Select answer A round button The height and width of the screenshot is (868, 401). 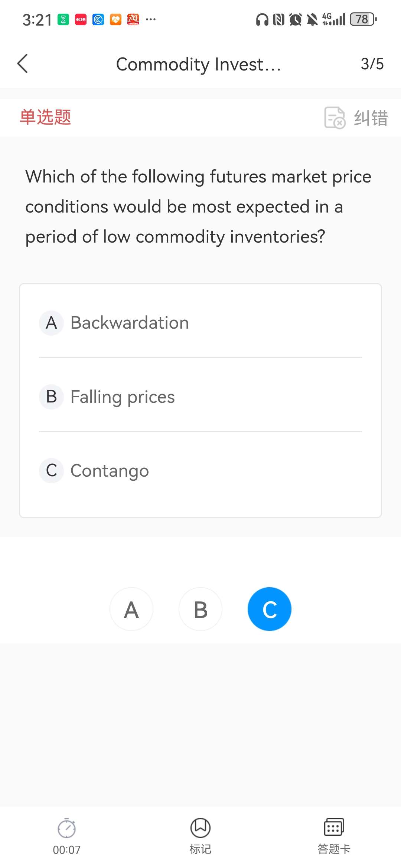131,609
